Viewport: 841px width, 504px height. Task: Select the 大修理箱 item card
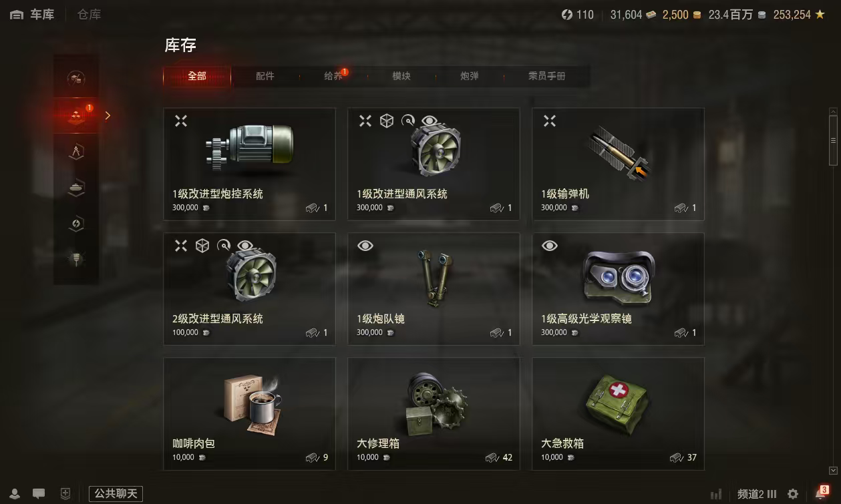434,414
